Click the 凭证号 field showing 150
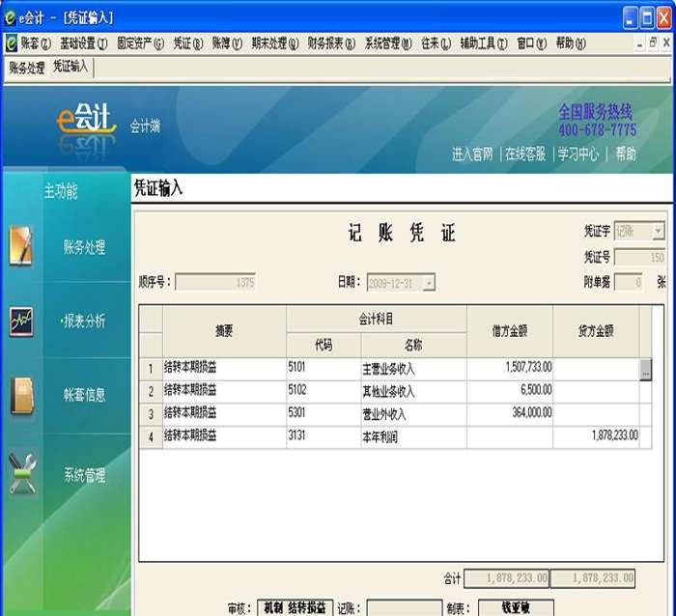 [x=639, y=258]
